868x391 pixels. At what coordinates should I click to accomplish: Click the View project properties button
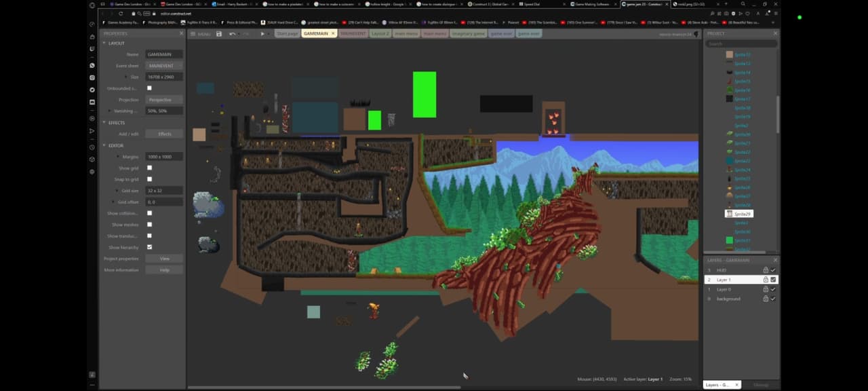pos(164,259)
